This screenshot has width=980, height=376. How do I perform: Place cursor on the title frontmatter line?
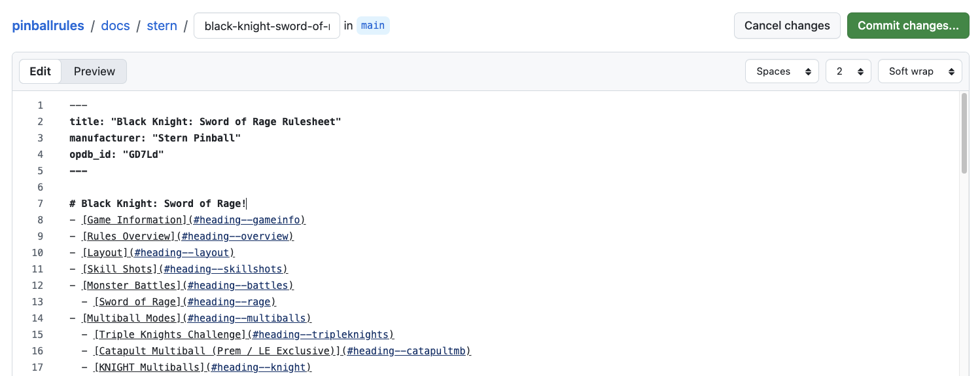click(205, 122)
